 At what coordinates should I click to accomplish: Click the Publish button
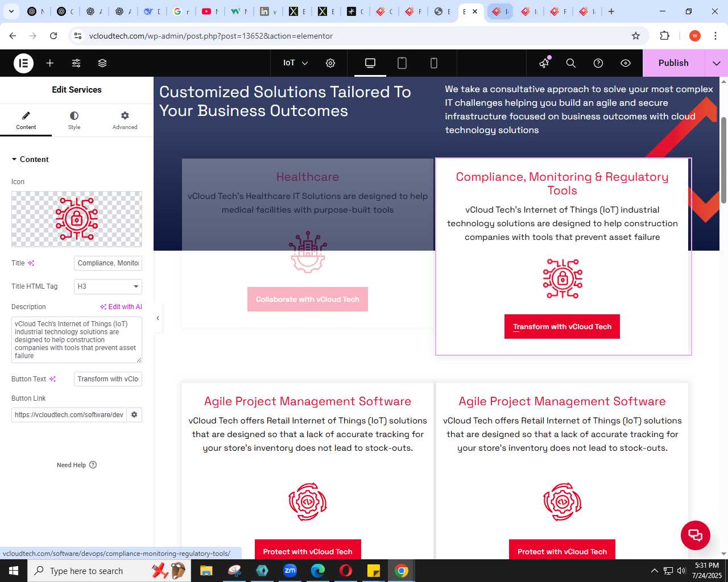[673, 63]
